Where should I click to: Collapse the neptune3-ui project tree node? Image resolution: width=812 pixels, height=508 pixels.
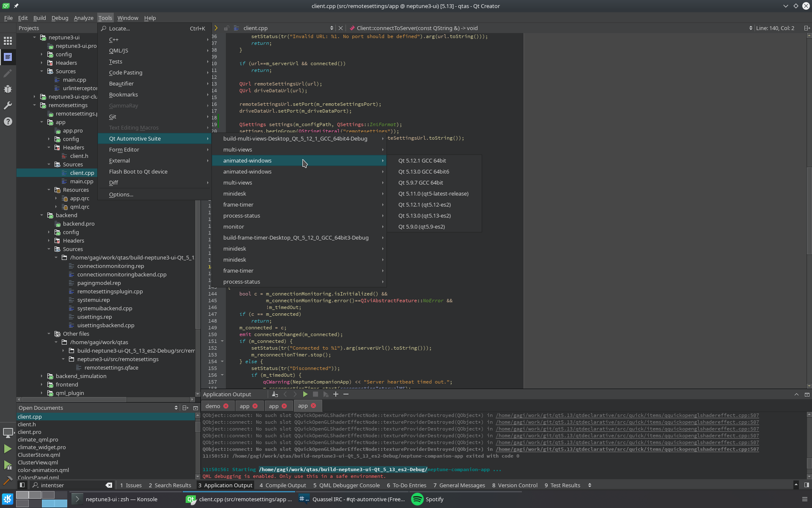click(35, 37)
